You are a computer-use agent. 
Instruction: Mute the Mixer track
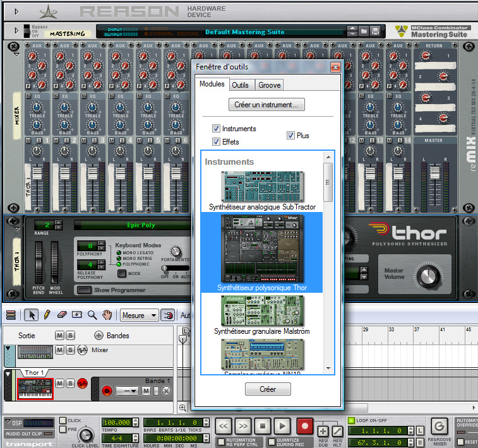pos(60,350)
